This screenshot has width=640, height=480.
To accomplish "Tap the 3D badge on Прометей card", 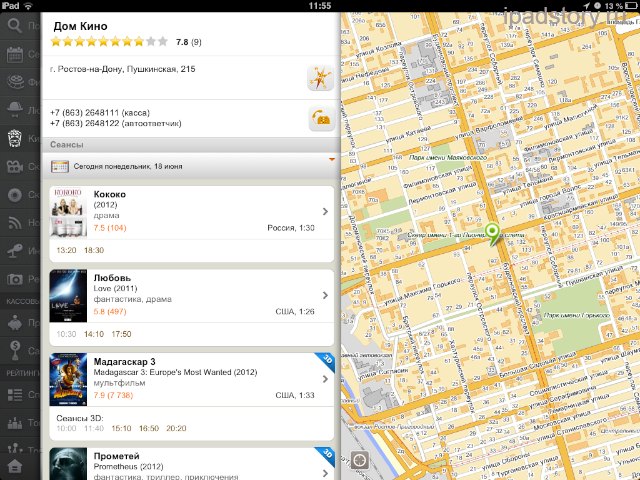I will click(x=327, y=454).
